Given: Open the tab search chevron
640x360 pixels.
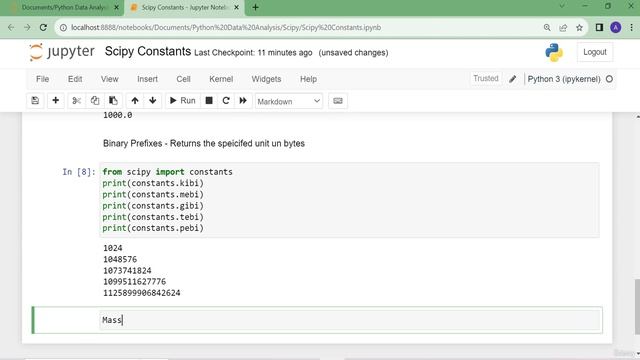Looking at the screenshot, I should pos(562,6).
